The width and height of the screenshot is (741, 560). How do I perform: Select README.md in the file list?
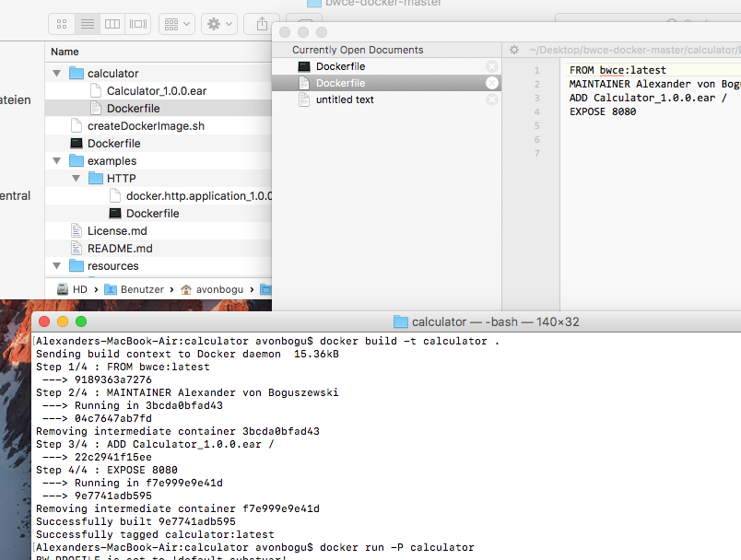(x=120, y=249)
